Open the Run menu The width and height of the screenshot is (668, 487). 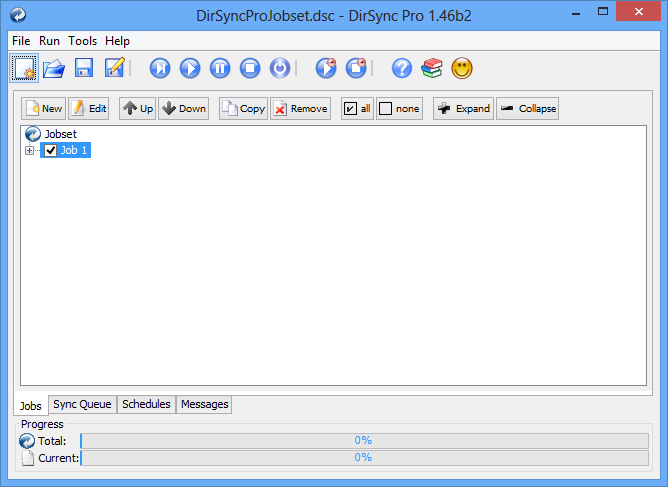point(49,41)
